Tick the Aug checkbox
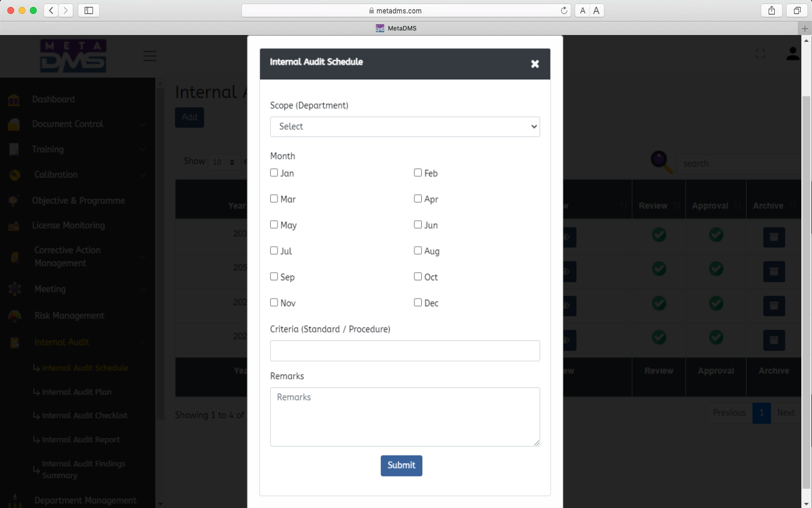The image size is (812, 508). pyautogui.click(x=418, y=251)
